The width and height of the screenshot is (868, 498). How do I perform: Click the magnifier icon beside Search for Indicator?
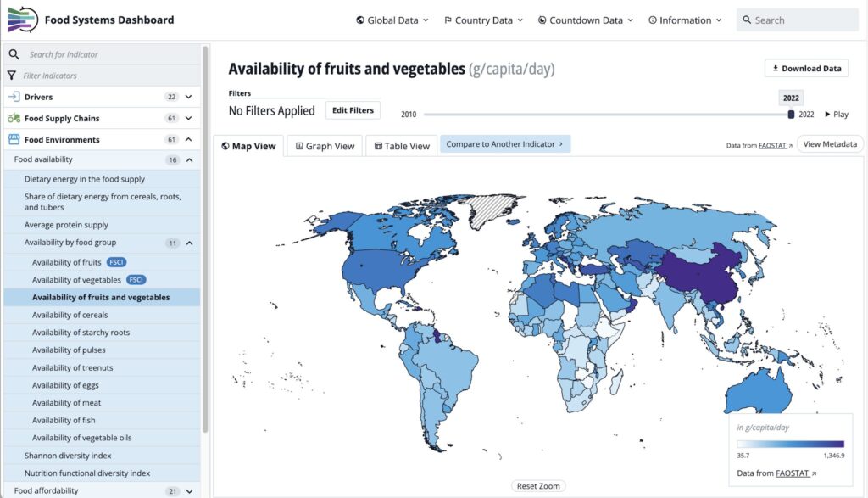(14, 54)
